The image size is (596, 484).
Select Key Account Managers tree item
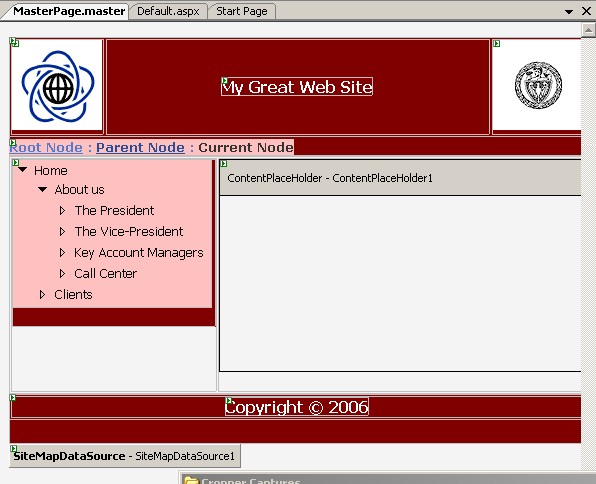point(139,252)
